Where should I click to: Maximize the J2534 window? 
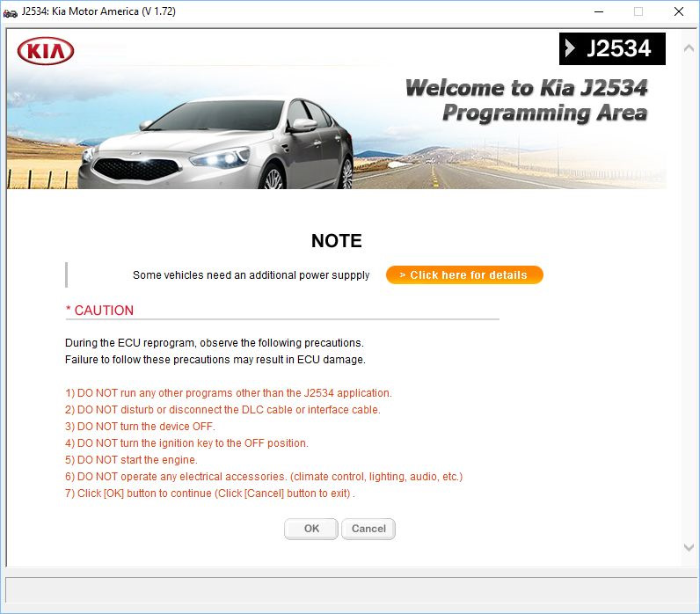[638, 11]
